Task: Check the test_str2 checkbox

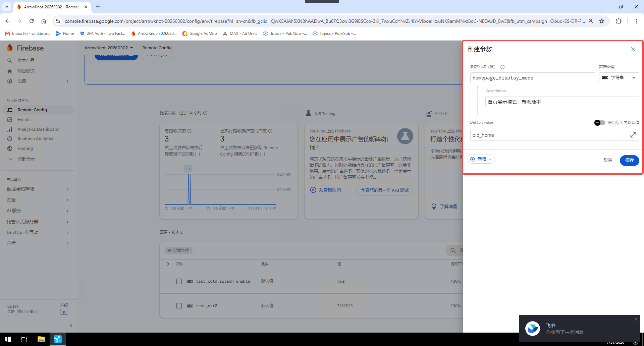Action: pyautogui.click(x=179, y=306)
